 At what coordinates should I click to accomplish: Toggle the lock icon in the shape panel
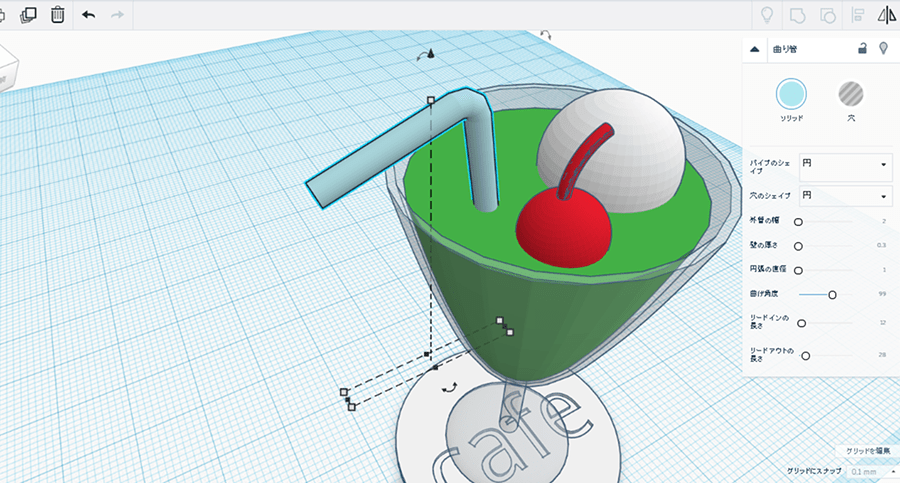[862, 48]
